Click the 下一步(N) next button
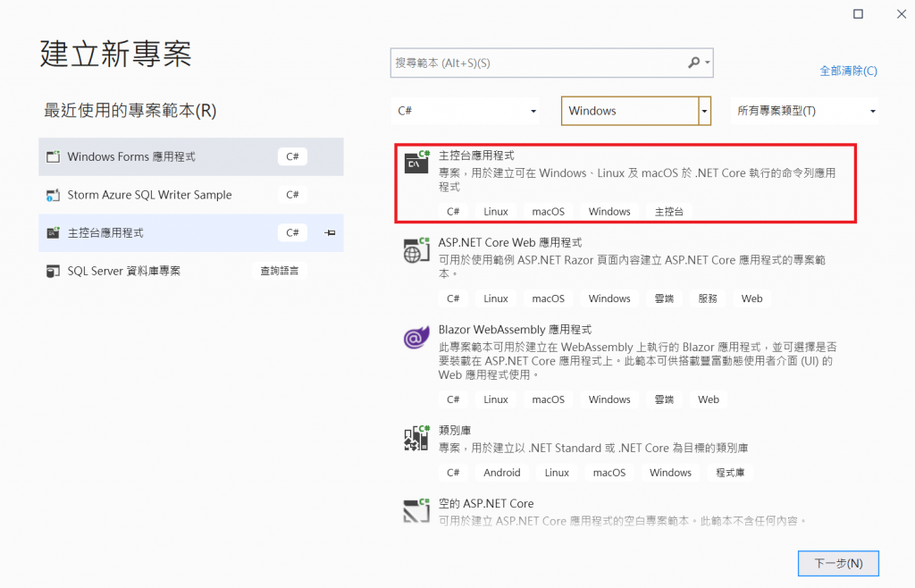915x588 pixels. click(x=838, y=564)
